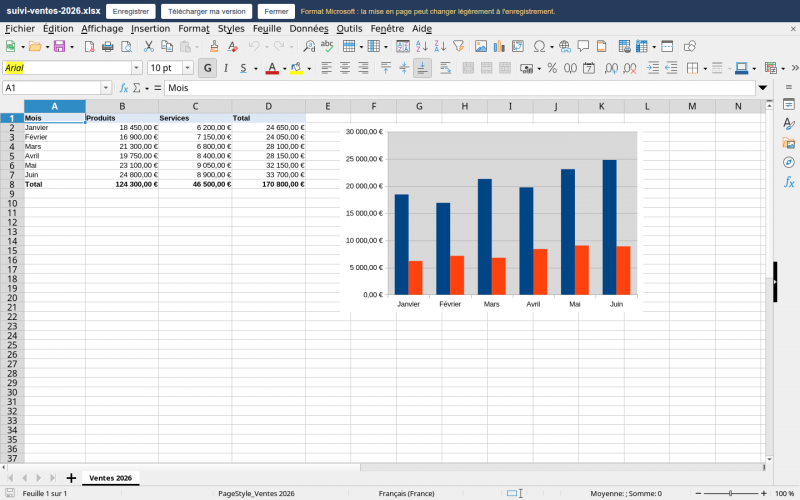Click the Print icon
Image resolution: width=800 pixels, height=500 pixels.
click(x=108, y=46)
